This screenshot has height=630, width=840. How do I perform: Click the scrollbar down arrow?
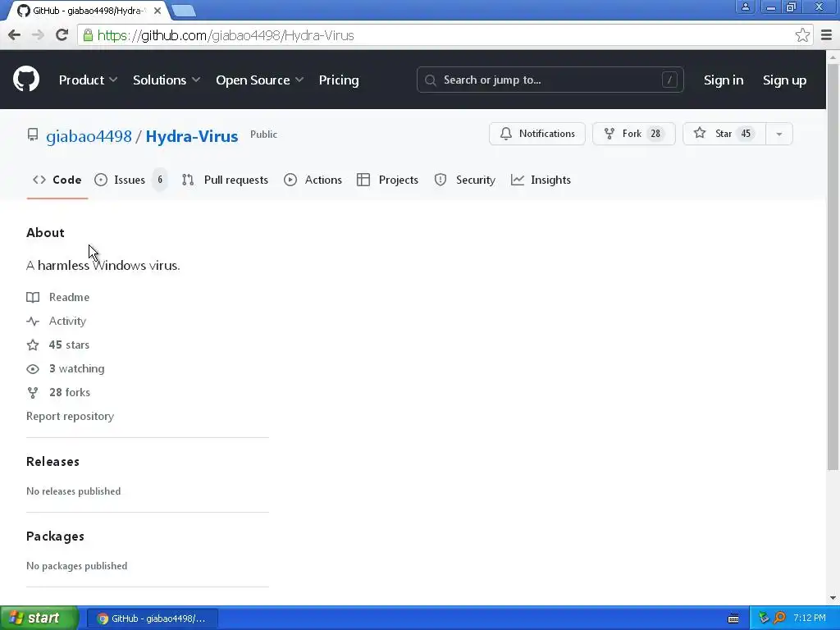click(x=833, y=598)
